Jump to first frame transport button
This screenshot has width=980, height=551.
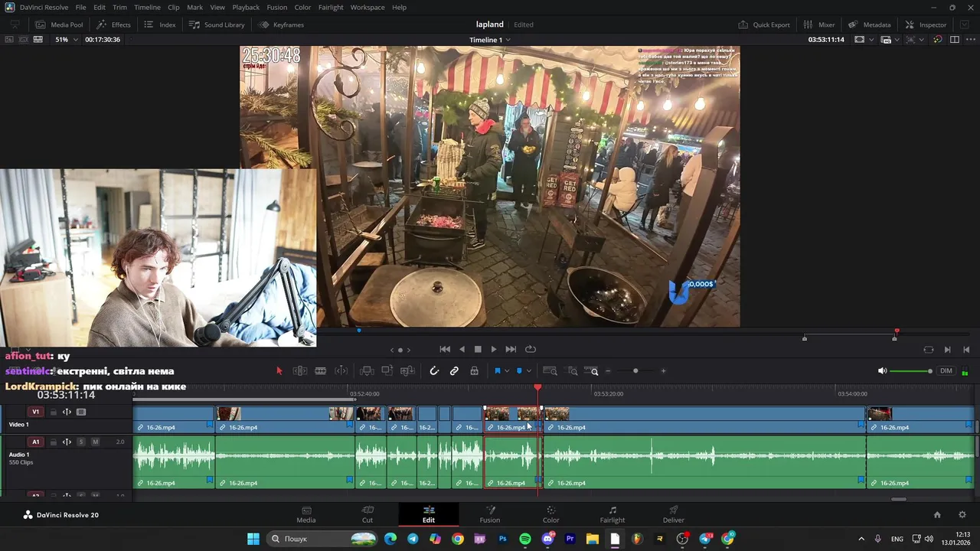click(445, 350)
